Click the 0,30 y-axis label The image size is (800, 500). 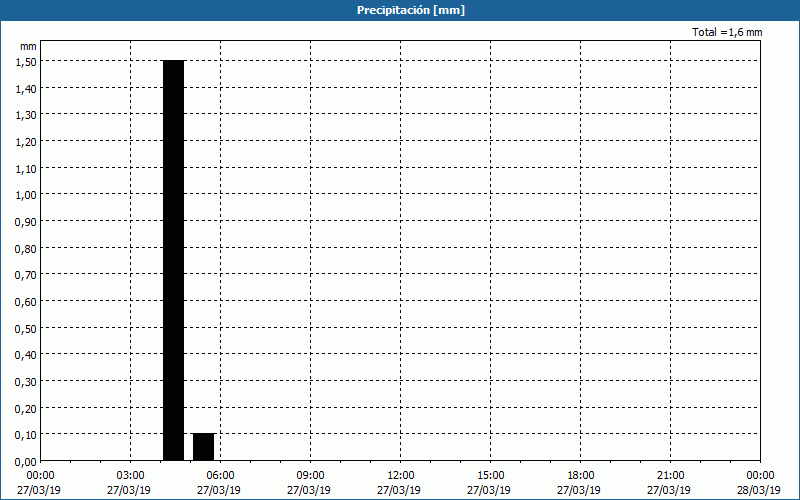(26, 381)
